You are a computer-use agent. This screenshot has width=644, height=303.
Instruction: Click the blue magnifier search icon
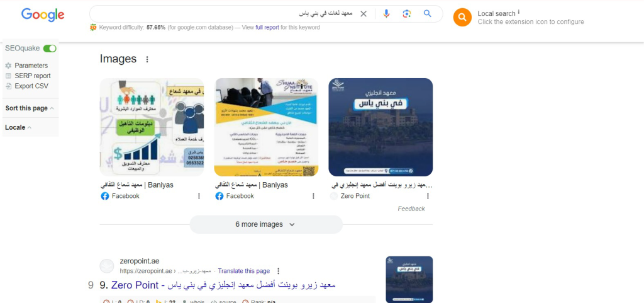(428, 14)
